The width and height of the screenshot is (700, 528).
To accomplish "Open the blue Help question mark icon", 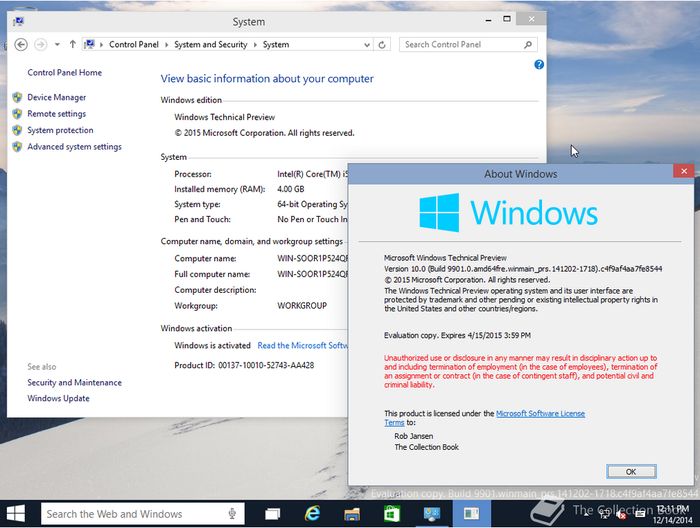I will (539, 64).
